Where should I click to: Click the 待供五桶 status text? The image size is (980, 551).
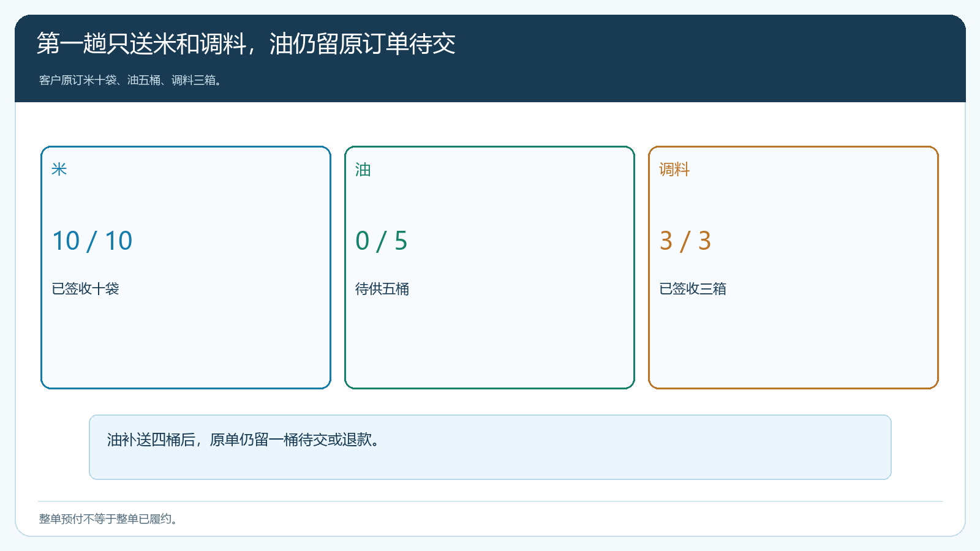[382, 288]
